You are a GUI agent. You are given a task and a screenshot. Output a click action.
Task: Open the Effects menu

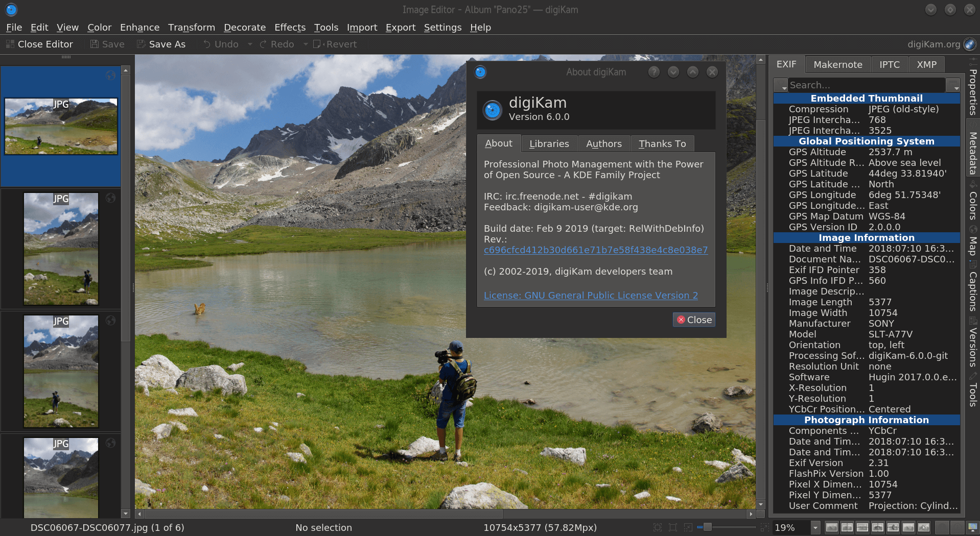[x=290, y=28]
